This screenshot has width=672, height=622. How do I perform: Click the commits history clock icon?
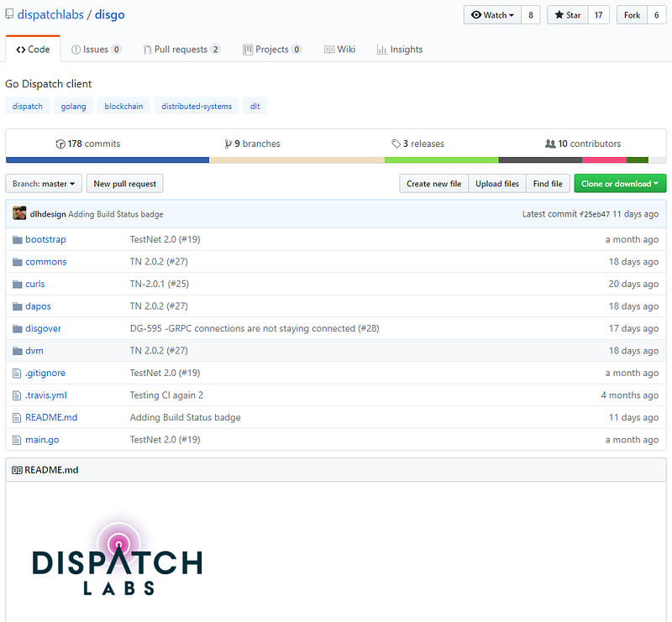(60, 144)
